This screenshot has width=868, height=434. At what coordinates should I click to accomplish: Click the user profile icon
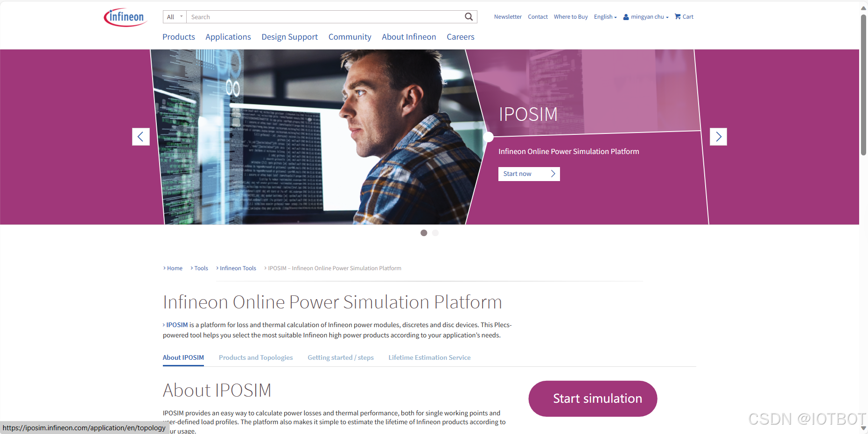coord(626,17)
